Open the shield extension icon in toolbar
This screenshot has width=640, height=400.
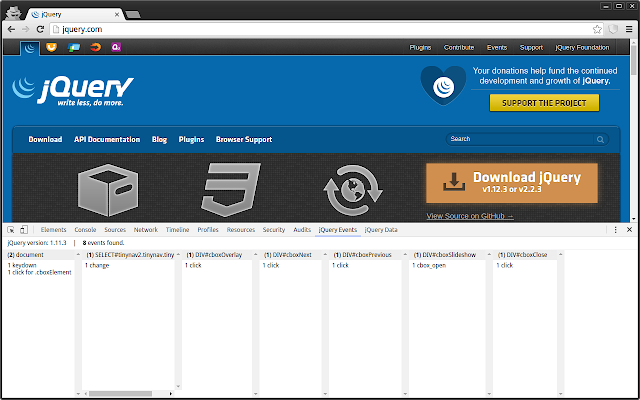tap(613, 29)
